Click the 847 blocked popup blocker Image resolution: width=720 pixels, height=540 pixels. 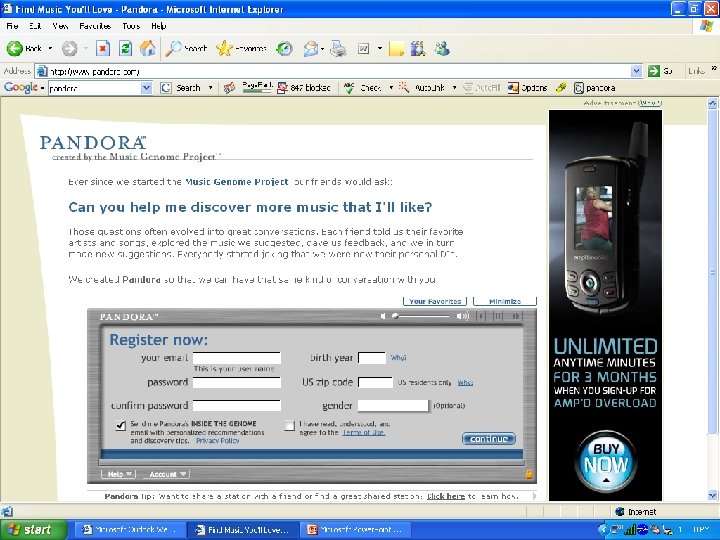(304, 88)
